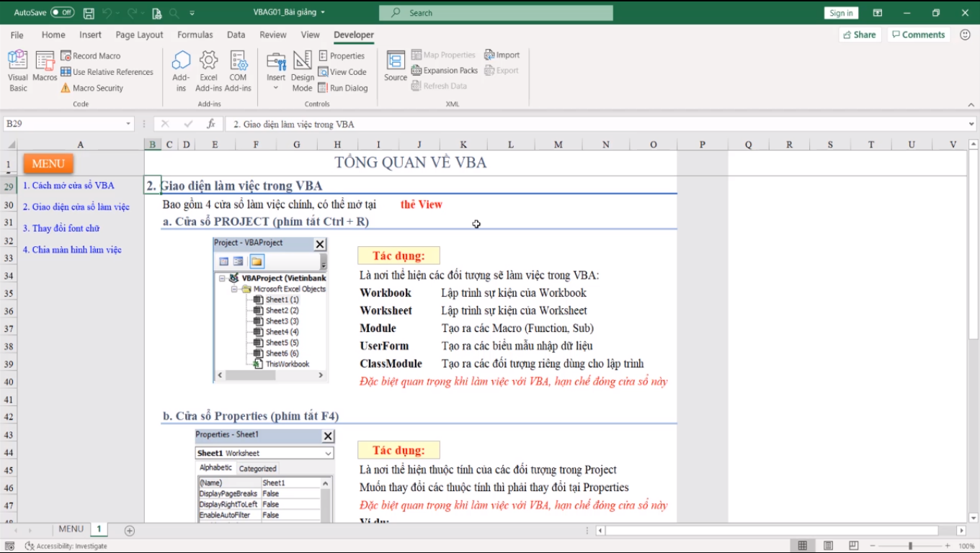Toggle Design Mode in Controls
The width and height of the screenshot is (980, 553).
pyautogui.click(x=303, y=71)
